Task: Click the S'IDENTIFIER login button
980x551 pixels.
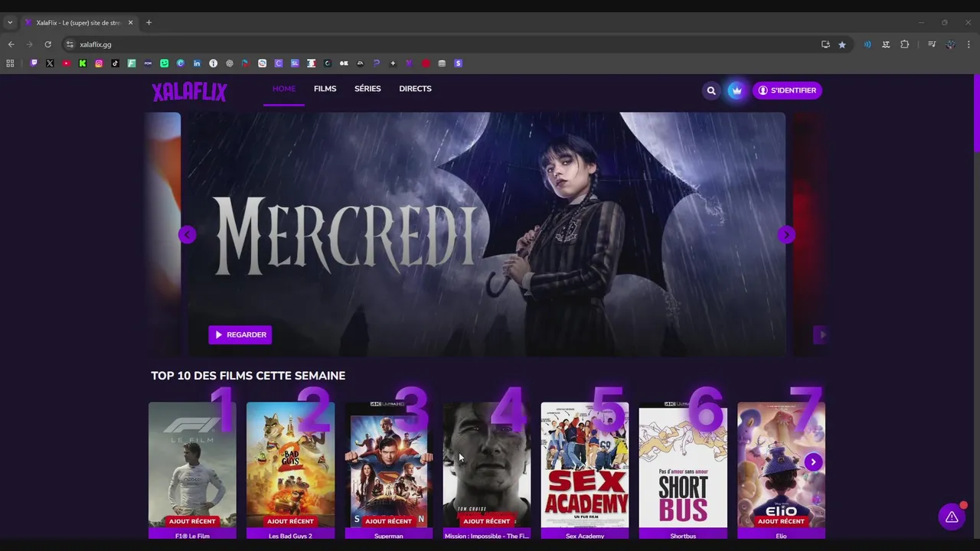Action: (x=787, y=90)
